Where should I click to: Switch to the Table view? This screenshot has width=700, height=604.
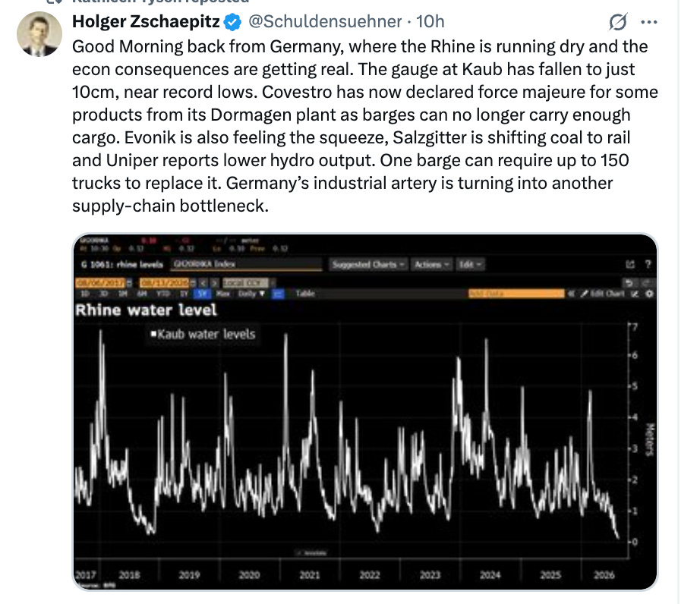point(305,294)
